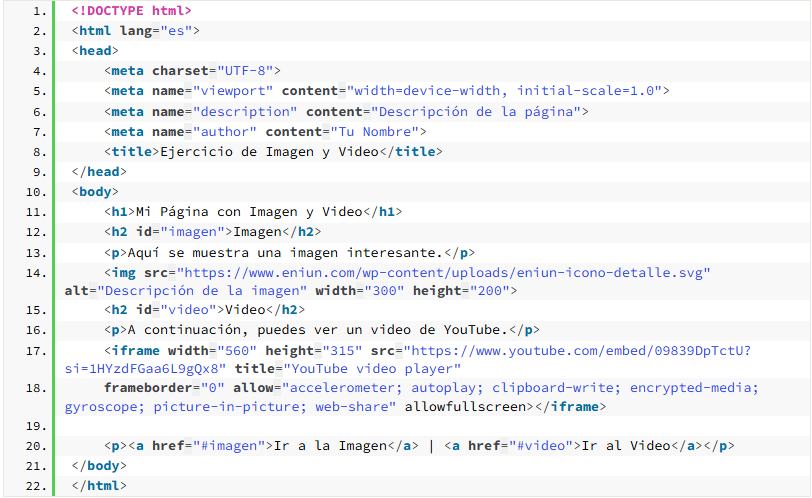Viewport: 812px width, 498px height.
Task: Click line number 19 on the empty line
Action: (37, 426)
